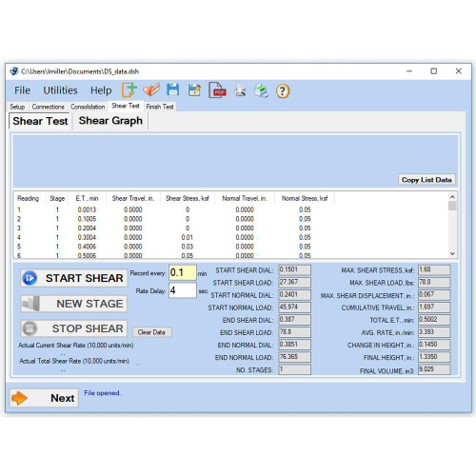Click the END SHEAR LOAD field 78.8
The width and height of the screenshot is (476, 476).
pyautogui.click(x=294, y=332)
